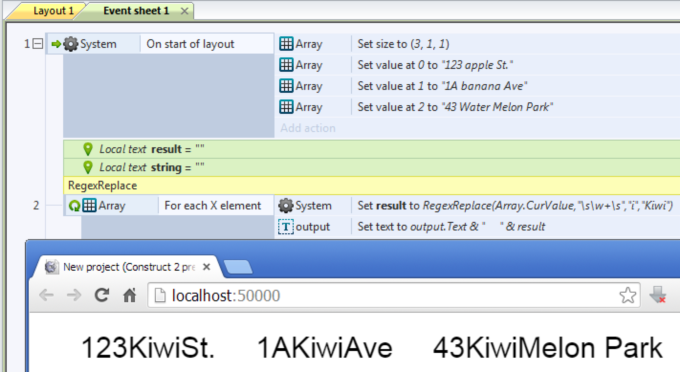The width and height of the screenshot is (680, 372).
Task: Click the localhost:50000 address bar
Action: click(394, 295)
